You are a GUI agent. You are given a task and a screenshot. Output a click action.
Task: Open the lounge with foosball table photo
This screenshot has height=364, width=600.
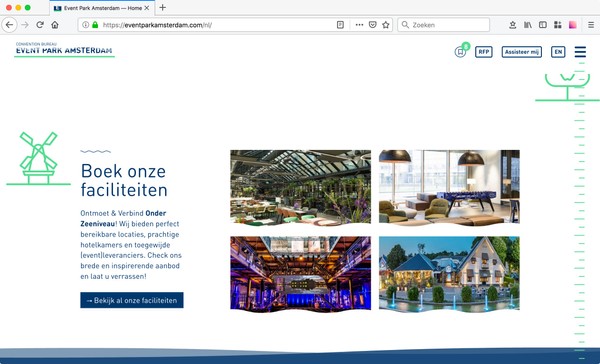[449, 187]
